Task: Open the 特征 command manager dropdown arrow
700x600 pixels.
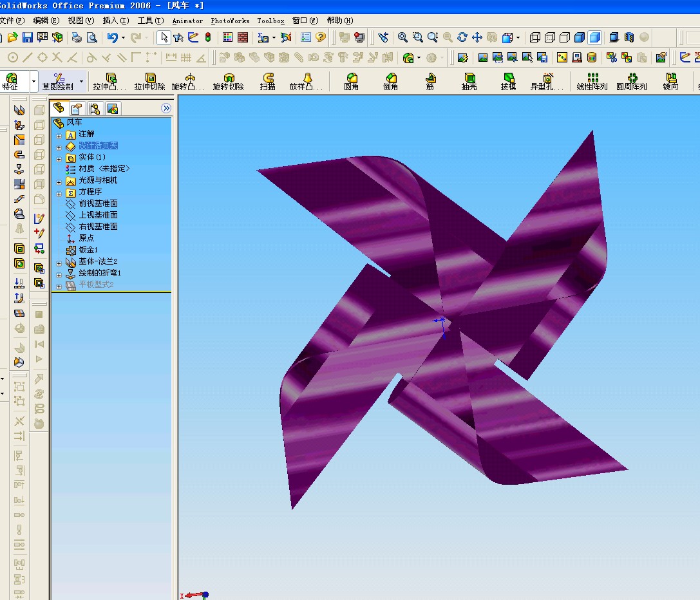Action: (33, 82)
